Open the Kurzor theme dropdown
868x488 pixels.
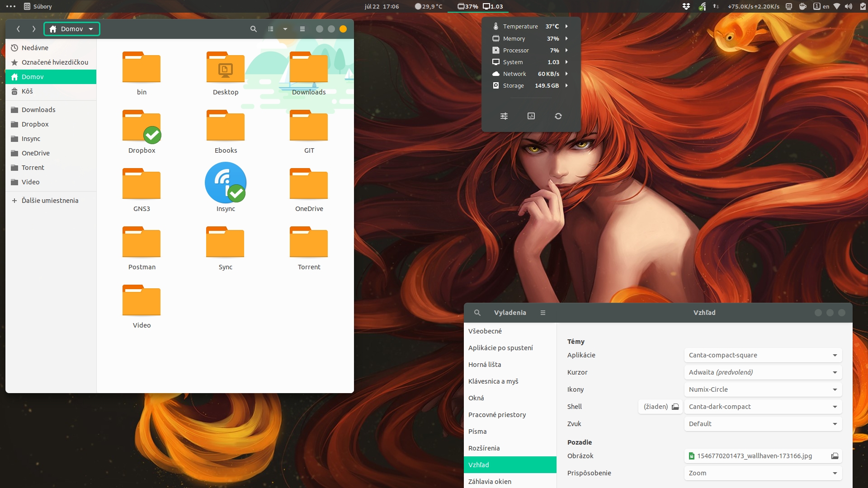[763, 372]
